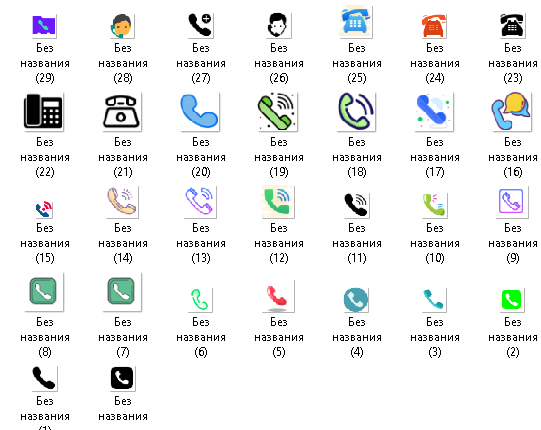Viewport: 541px width, 430px height.
Task: Select the label "Без названия (20)"
Action: (x=201, y=157)
